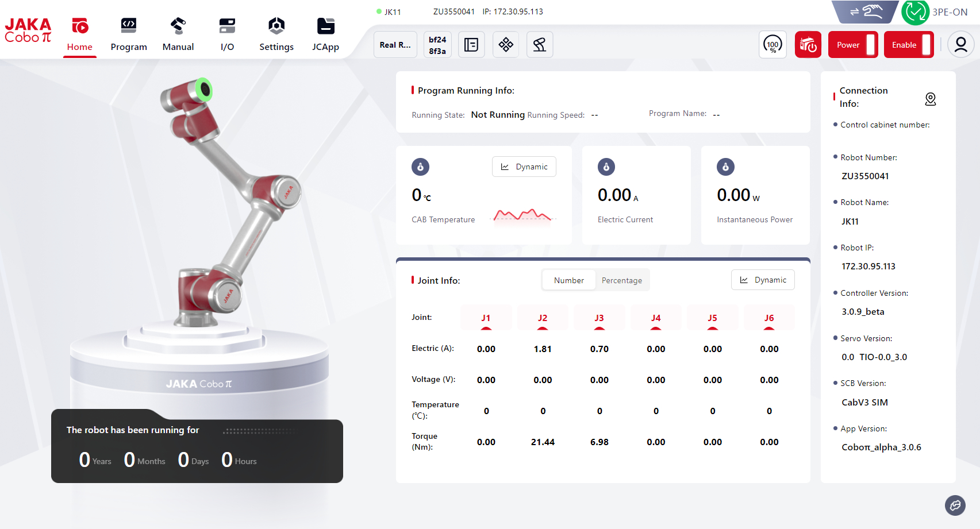
Task: Open the user account profile icon
Action: [x=960, y=45]
